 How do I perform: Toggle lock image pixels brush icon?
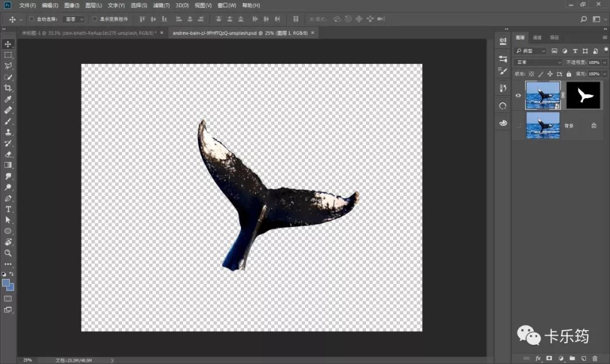tap(541, 74)
